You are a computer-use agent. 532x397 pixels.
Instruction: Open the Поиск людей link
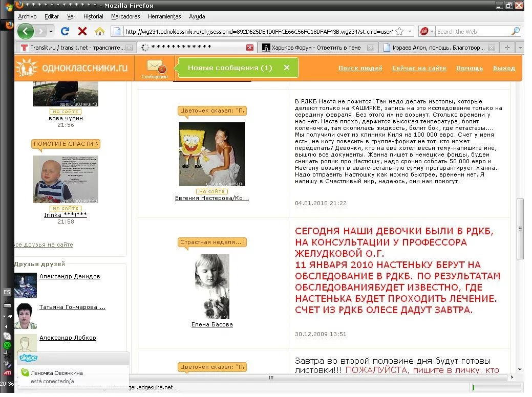(x=360, y=69)
